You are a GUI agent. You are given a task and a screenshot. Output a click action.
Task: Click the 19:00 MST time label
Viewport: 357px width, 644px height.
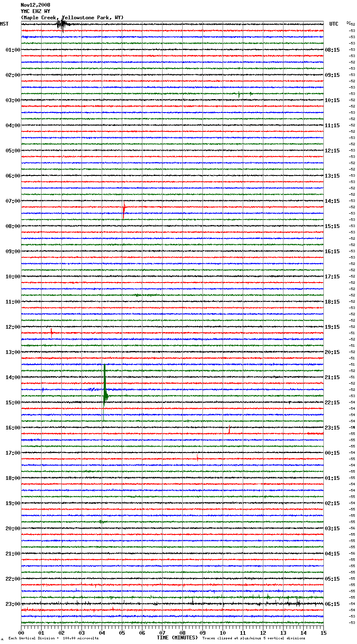pyautogui.click(x=13, y=503)
